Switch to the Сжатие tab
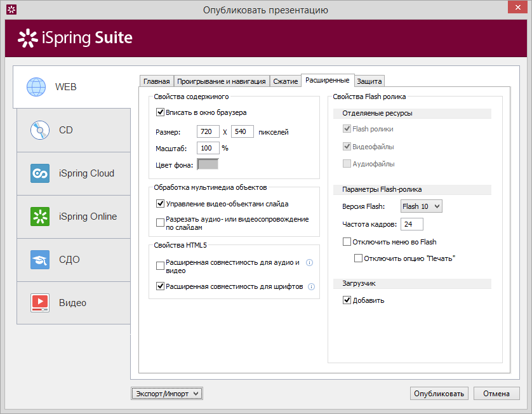The height and width of the screenshot is (414, 532). [285, 81]
